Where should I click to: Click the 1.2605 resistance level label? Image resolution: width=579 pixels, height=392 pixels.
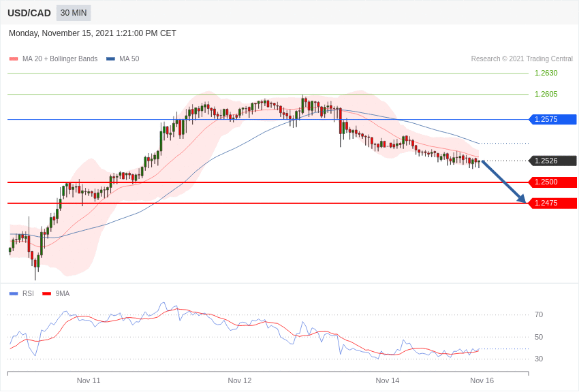click(546, 94)
